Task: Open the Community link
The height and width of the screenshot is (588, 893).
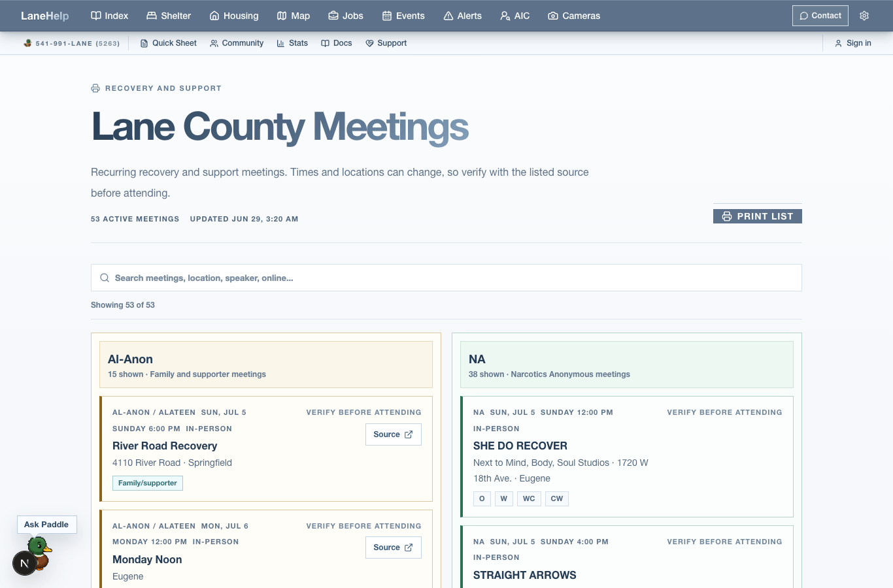Action: click(237, 43)
